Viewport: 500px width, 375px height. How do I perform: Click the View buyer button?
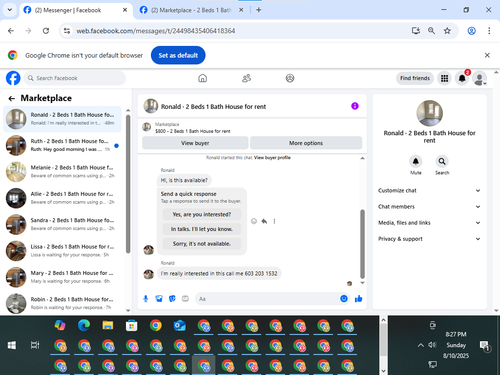tap(195, 143)
